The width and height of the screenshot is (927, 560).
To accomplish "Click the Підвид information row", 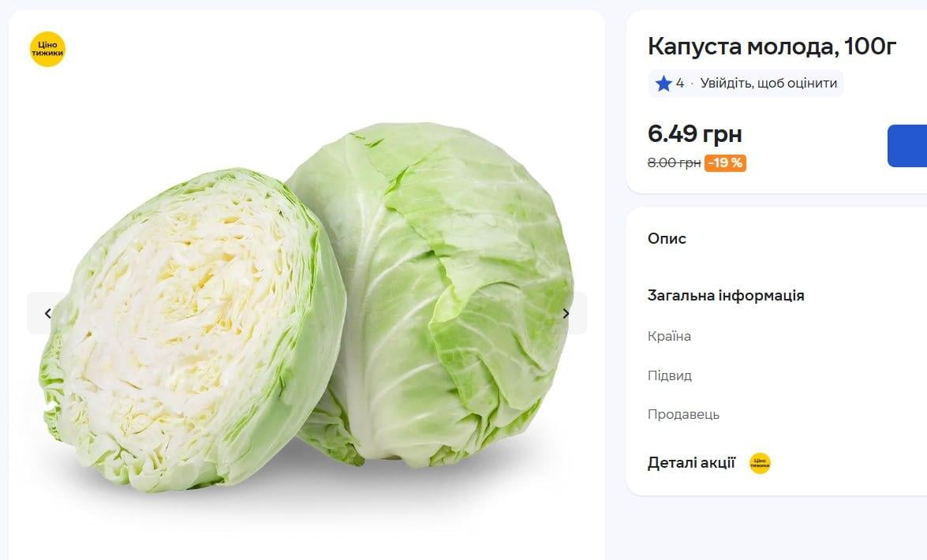I will point(670,375).
